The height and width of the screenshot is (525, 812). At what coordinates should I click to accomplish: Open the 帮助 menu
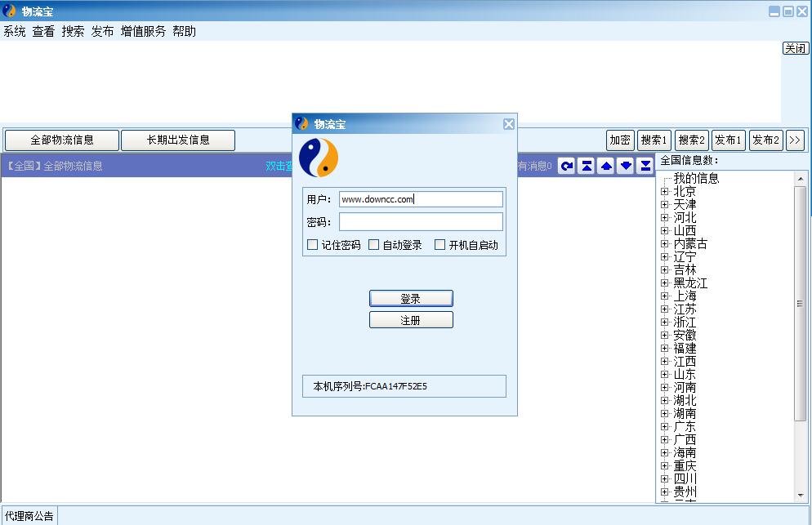point(185,32)
